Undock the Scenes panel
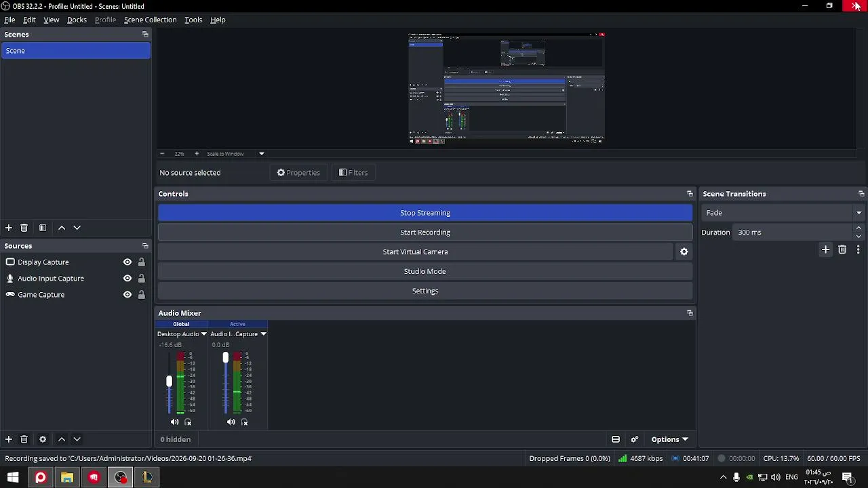Screen dimensions: 868x488 (x=145, y=35)
